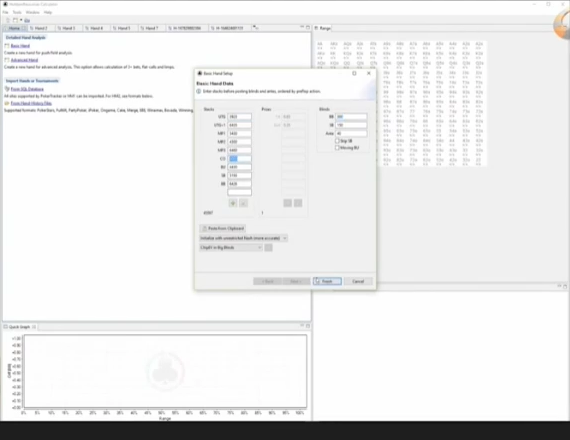The image size is (570, 440).
Task: Select the UTG stack input field
Action: [x=239, y=117]
